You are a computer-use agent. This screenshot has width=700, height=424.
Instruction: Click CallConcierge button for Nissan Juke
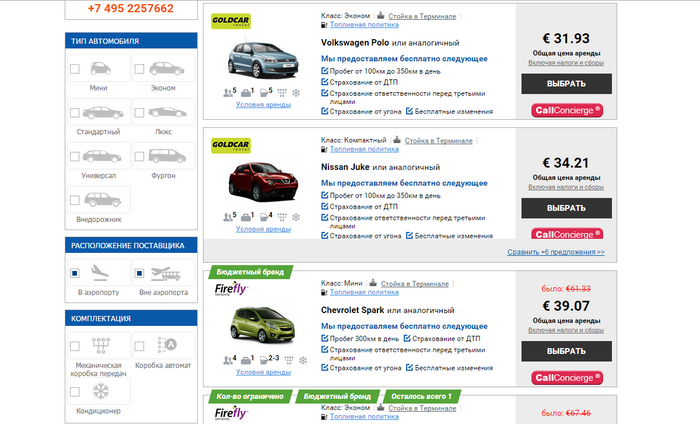(x=567, y=234)
